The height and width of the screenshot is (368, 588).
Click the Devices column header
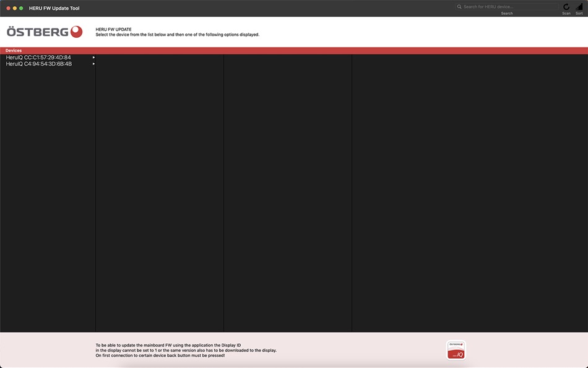coord(14,50)
